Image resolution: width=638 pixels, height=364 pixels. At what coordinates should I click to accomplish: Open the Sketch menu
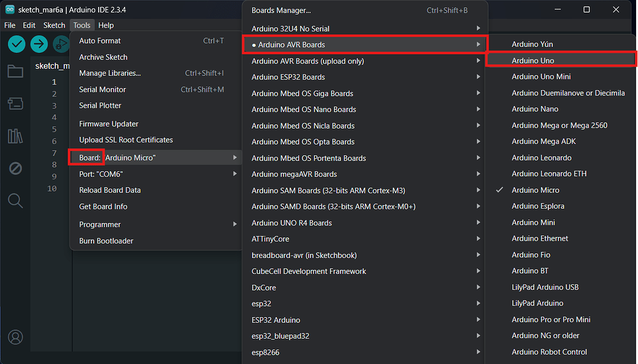[54, 25]
